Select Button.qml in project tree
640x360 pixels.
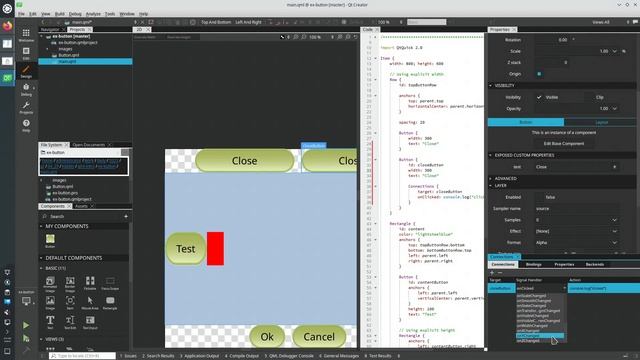pyautogui.click(x=69, y=55)
